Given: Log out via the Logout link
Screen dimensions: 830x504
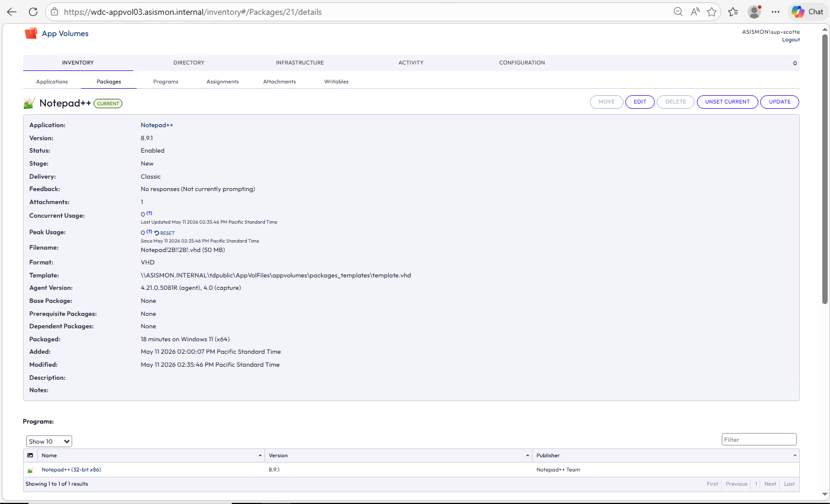Looking at the screenshot, I should [x=791, y=40].
